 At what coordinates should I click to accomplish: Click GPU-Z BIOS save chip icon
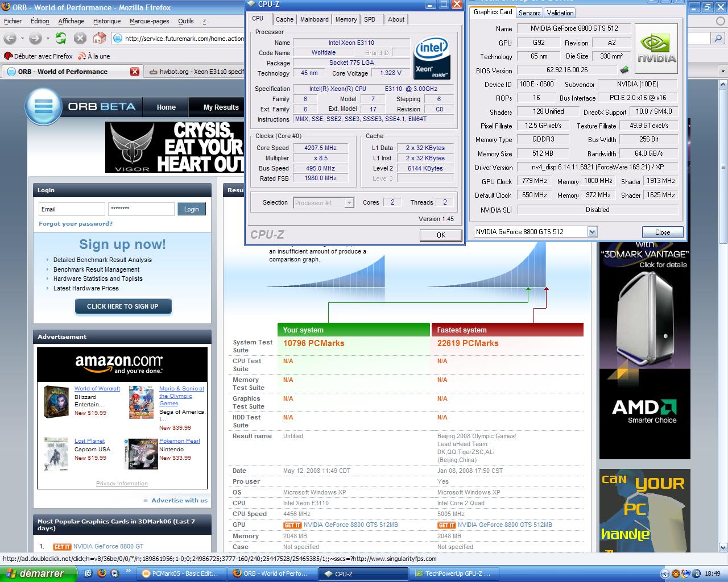click(624, 70)
